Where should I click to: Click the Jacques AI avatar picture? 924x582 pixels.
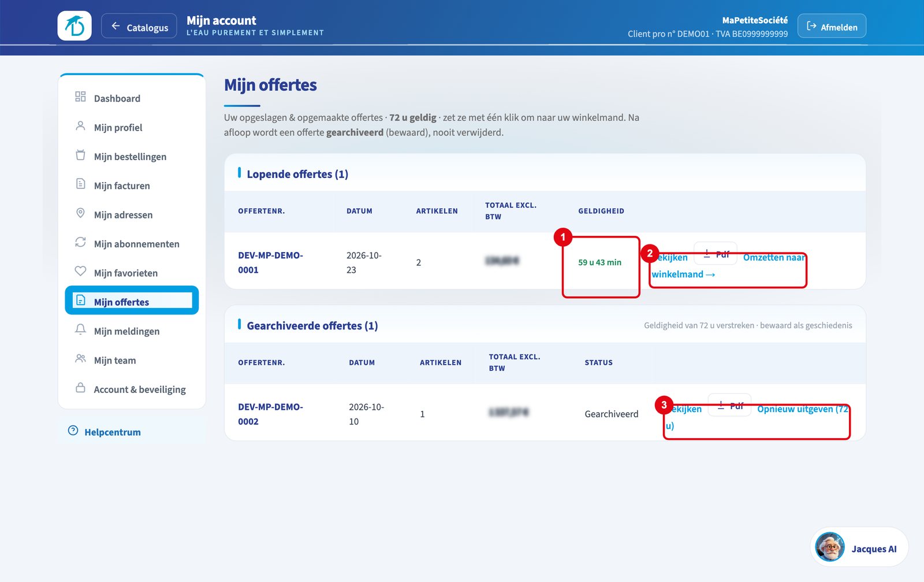click(x=830, y=547)
